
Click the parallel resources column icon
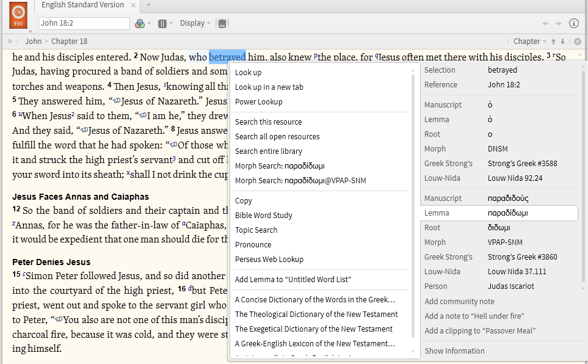tap(162, 24)
